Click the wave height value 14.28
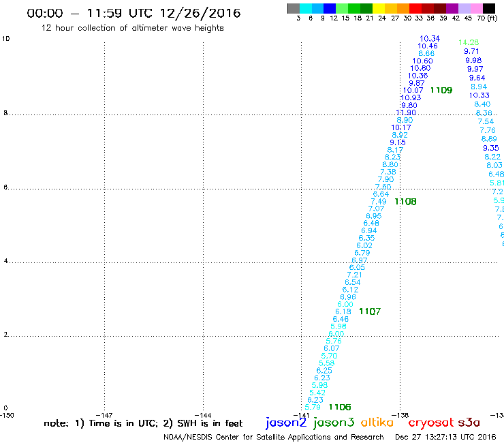 (469, 42)
